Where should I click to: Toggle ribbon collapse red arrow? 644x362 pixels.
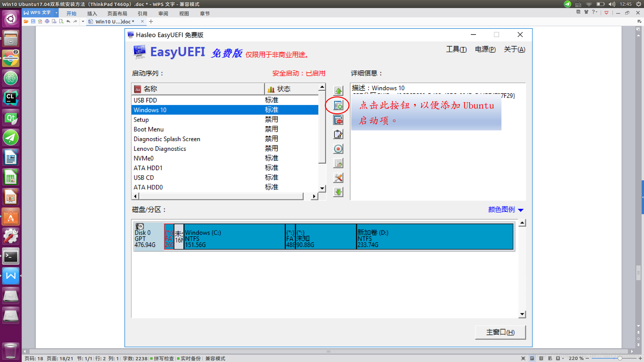click(x=606, y=13)
